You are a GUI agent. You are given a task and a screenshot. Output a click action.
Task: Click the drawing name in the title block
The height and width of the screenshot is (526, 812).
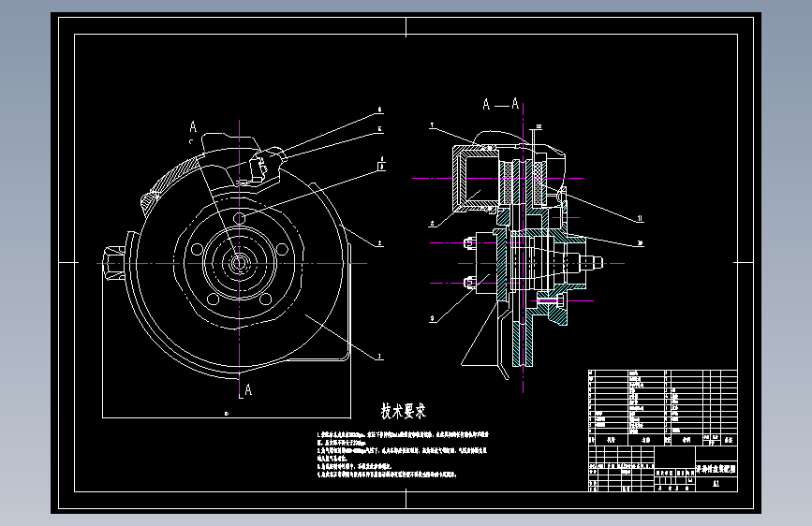tap(716, 469)
